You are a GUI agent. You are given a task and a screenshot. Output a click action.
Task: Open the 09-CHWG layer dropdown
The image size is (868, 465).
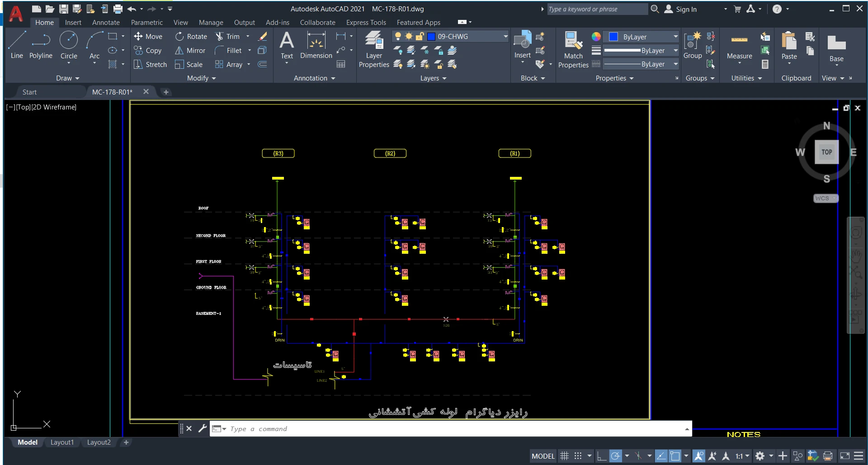tap(505, 37)
